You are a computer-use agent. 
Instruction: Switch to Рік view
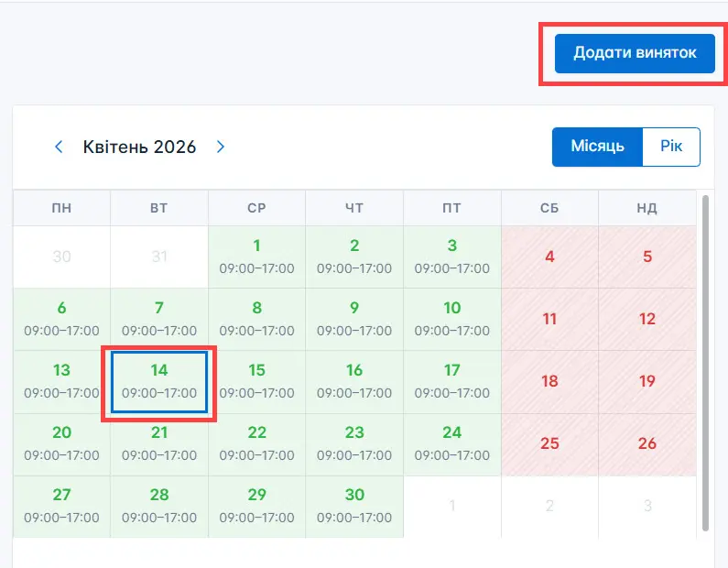coord(671,147)
